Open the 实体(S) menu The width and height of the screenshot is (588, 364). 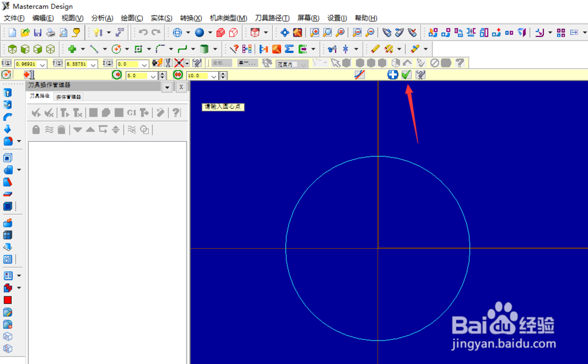161,18
